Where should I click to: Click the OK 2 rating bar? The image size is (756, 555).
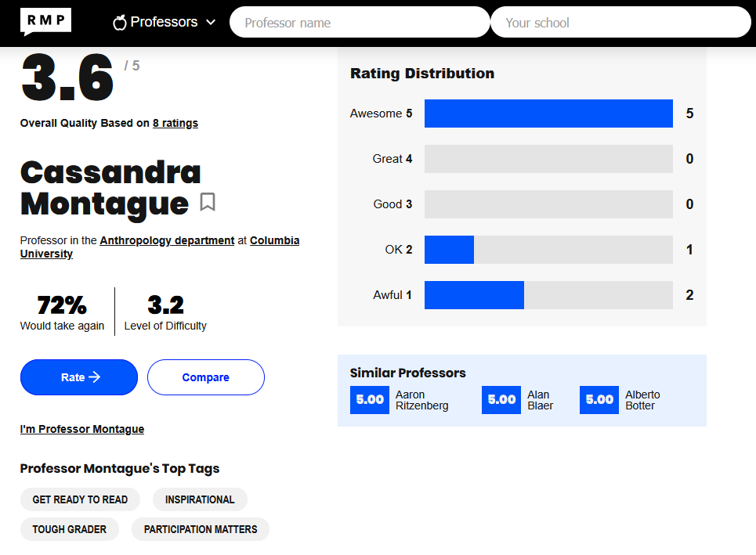(x=548, y=250)
